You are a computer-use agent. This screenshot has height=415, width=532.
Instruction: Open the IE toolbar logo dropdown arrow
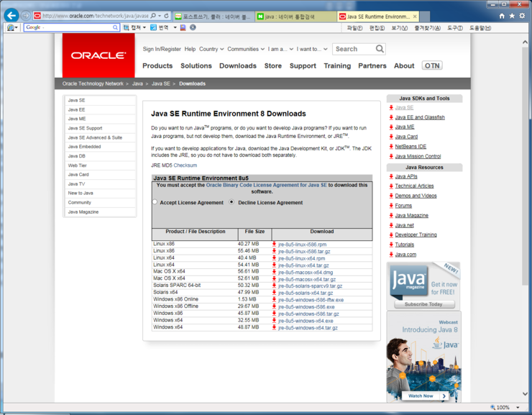pyautogui.click(x=17, y=27)
